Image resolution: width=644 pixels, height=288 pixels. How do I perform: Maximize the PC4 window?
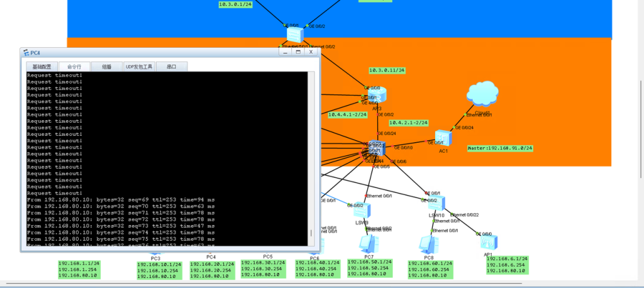click(x=298, y=53)
